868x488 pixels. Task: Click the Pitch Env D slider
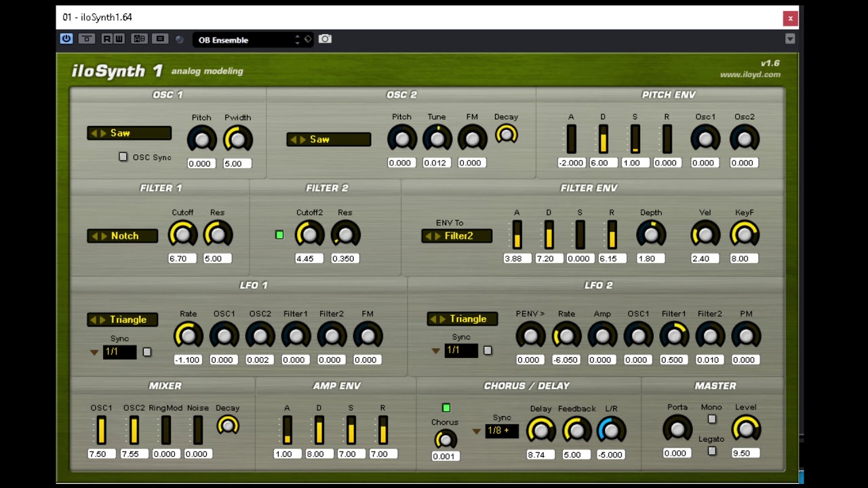point(603,139)
